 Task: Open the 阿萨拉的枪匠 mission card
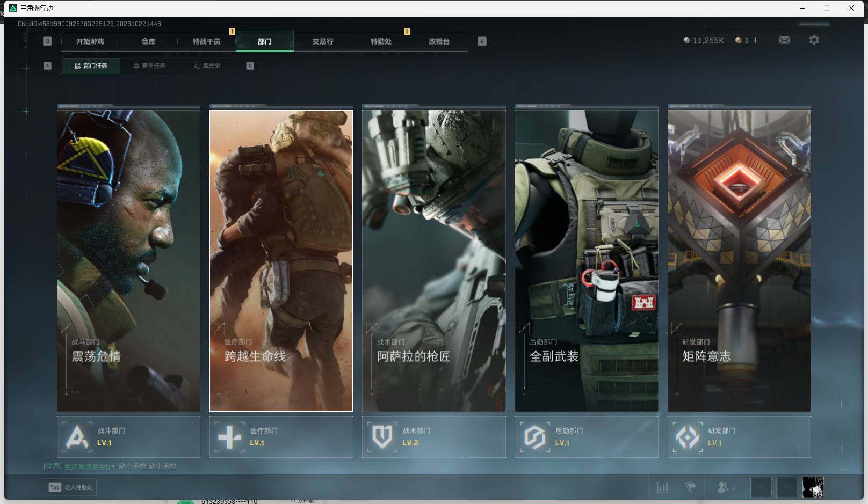(x=434, y=261)
